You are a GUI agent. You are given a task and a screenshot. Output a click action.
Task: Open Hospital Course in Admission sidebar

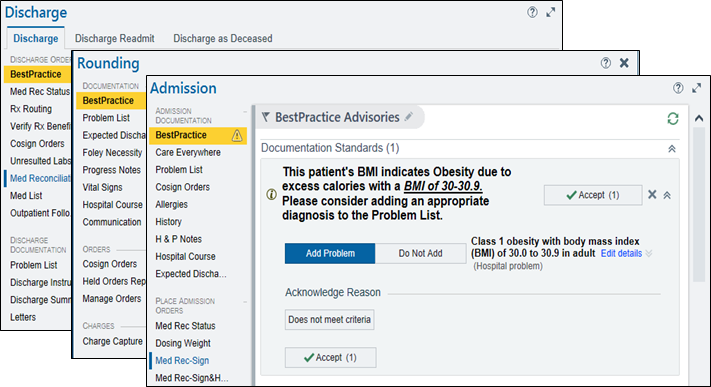(x=185, y=256)
